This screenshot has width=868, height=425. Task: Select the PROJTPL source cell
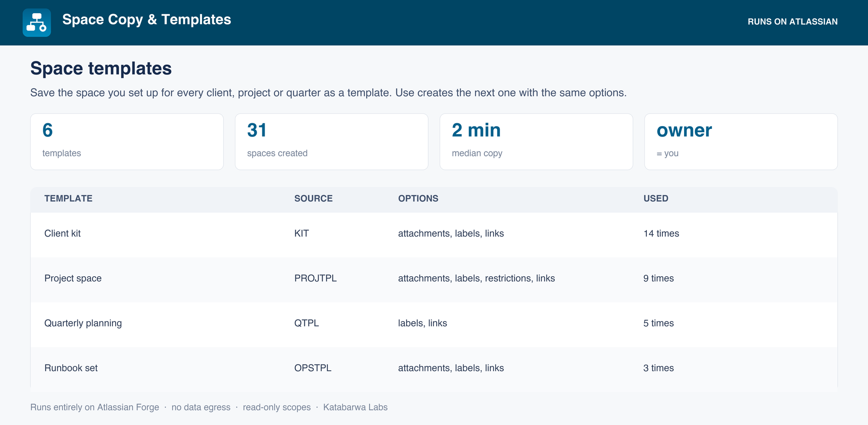(x=316, y=278)
